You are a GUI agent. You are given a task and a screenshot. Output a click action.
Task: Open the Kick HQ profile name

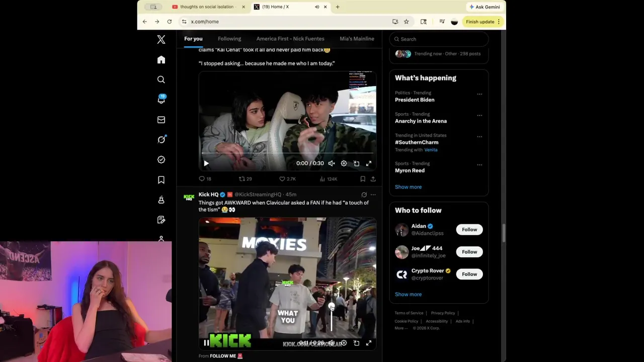click(x=208, y=195)
